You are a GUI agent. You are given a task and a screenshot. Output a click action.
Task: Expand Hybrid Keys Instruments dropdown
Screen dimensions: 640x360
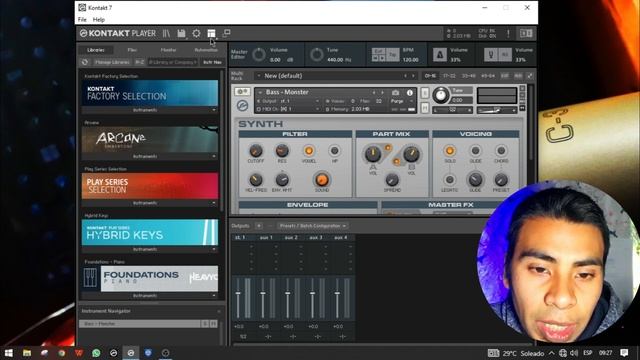click(149, 249)
